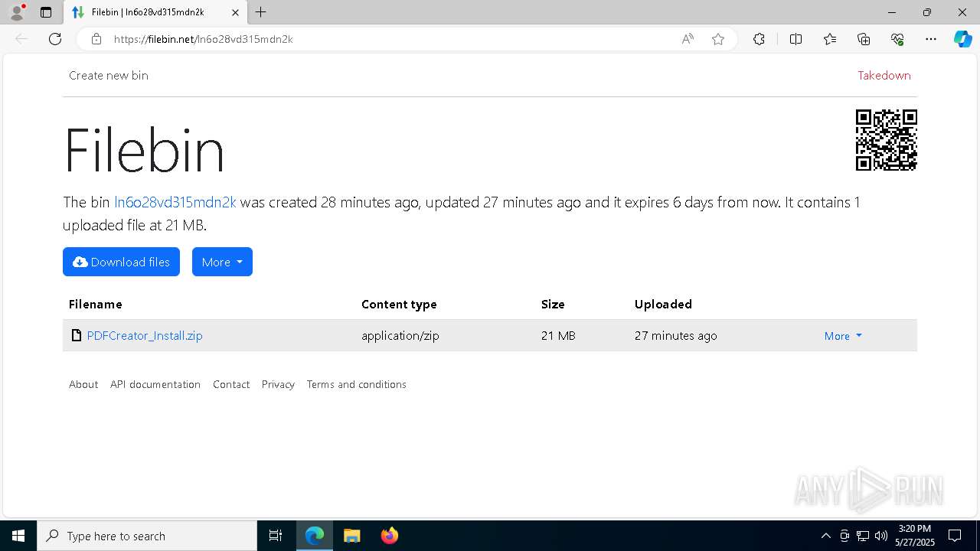This screenshot has width=980, height=551.
Task: Click the Download files button
Action: click(x=121, y=262)
